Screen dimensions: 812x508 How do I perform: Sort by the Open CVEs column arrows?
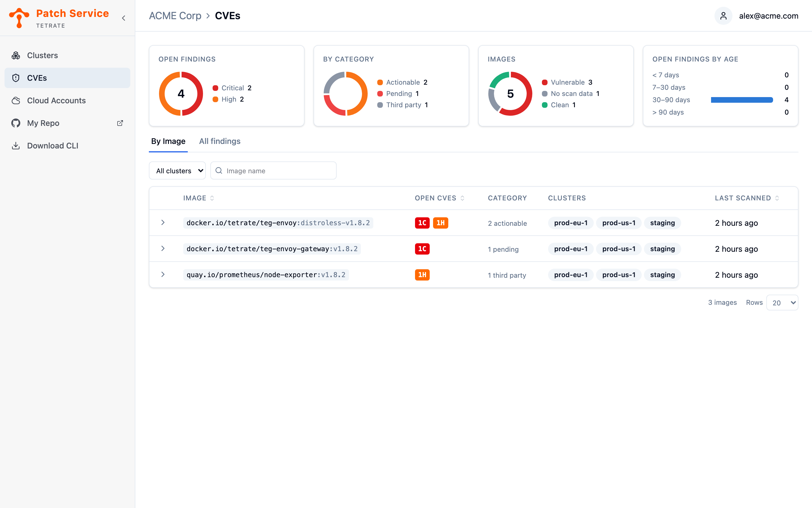[462, 198]
